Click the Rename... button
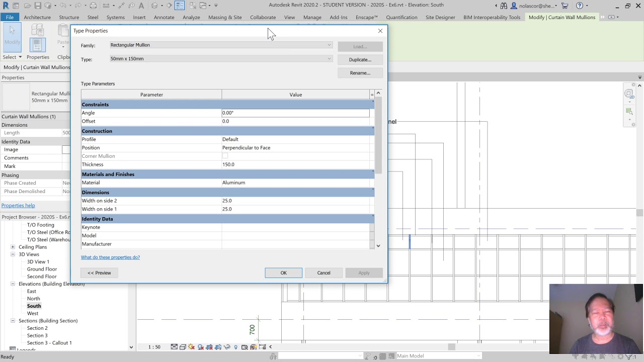 360,73
